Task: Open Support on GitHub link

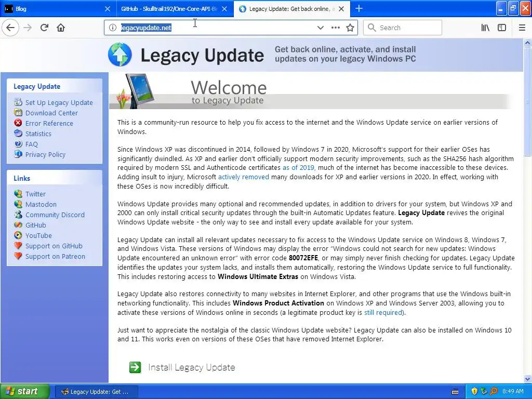Action: click(54, 246)
